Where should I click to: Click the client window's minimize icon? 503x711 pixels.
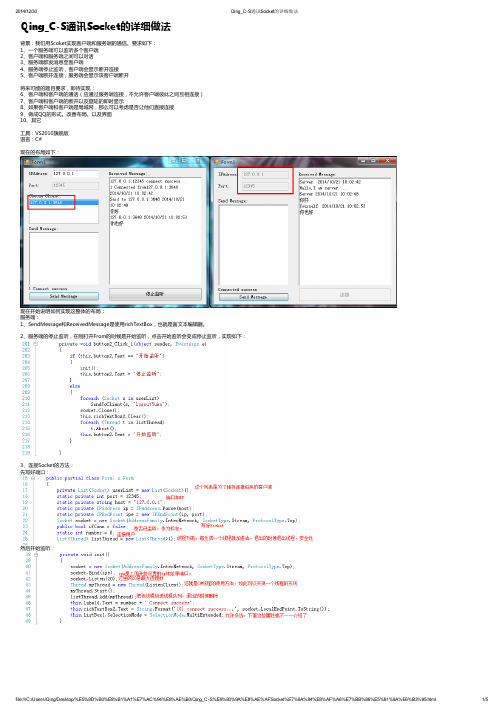point(363,161)
